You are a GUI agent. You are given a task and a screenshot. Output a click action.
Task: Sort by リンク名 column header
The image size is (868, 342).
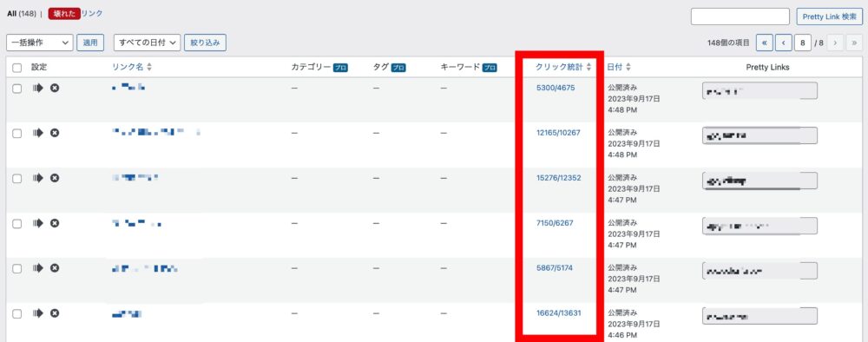click(x=132, y=67)
